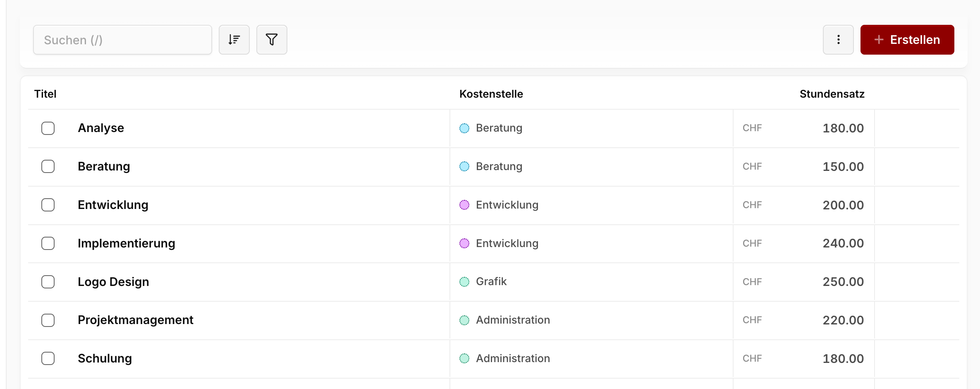The height and width of the screenshot is (389, 980).
Task: Mark the Projektmanagement checkbox
Action: (x=48, y=320)
